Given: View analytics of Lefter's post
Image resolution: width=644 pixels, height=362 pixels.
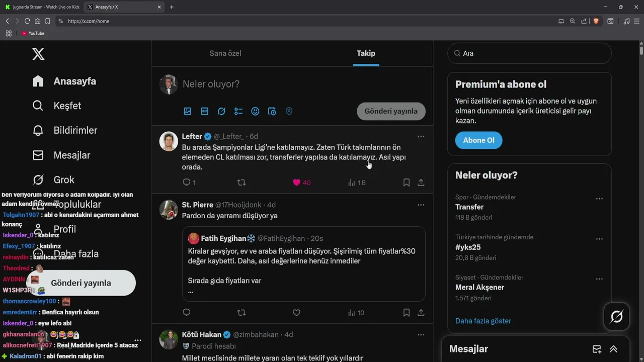Looking at the screenshot, I should point(356,183).
